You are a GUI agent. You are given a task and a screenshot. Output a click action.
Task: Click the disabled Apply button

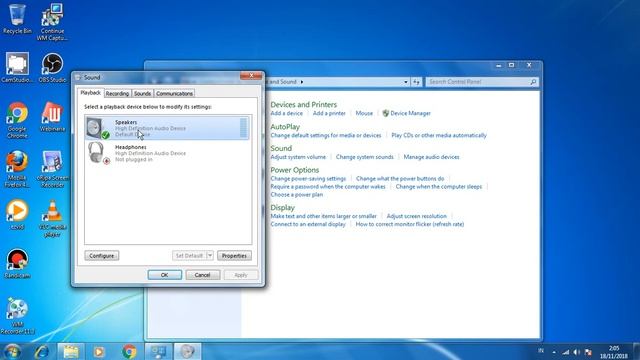241,275
